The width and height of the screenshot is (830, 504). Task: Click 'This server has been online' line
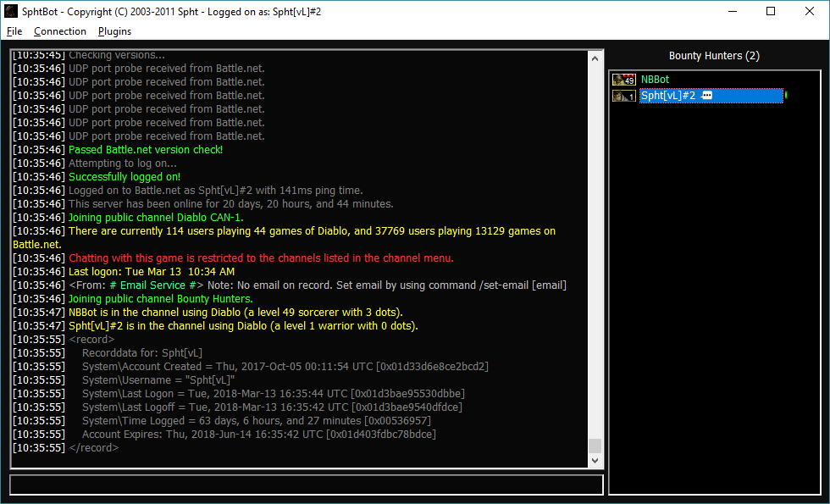(230, 204)
